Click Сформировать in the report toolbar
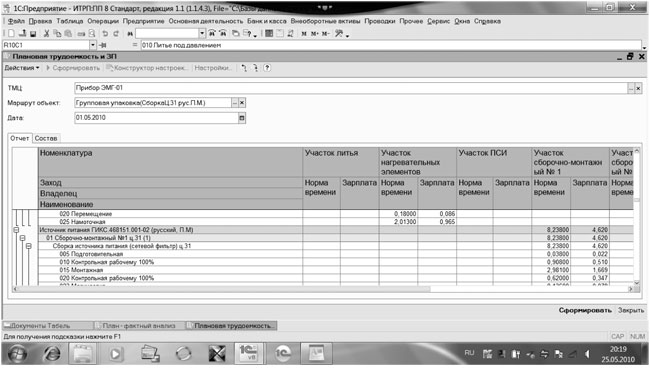The image size is (650, 370). pos(73,68)
